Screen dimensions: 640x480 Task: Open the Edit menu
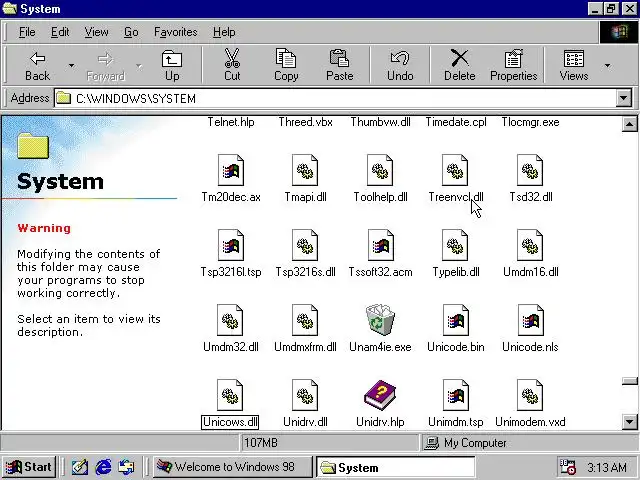(x=60, y=32)
